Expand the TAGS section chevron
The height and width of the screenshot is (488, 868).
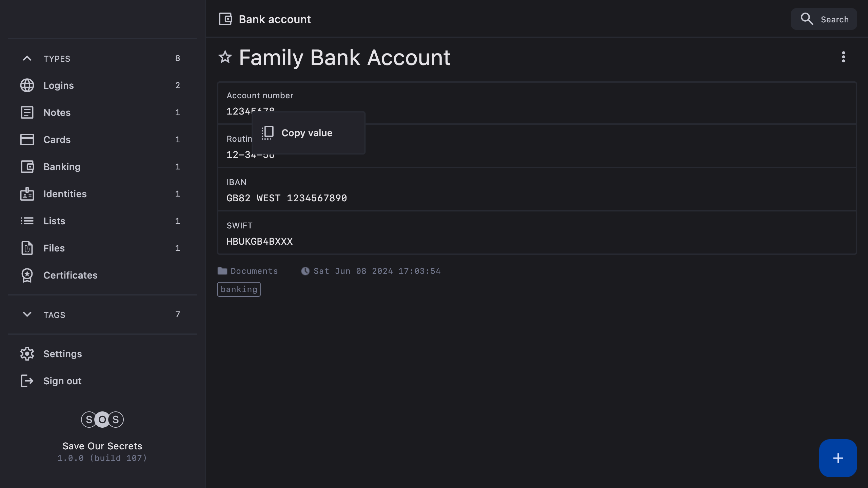27,314
